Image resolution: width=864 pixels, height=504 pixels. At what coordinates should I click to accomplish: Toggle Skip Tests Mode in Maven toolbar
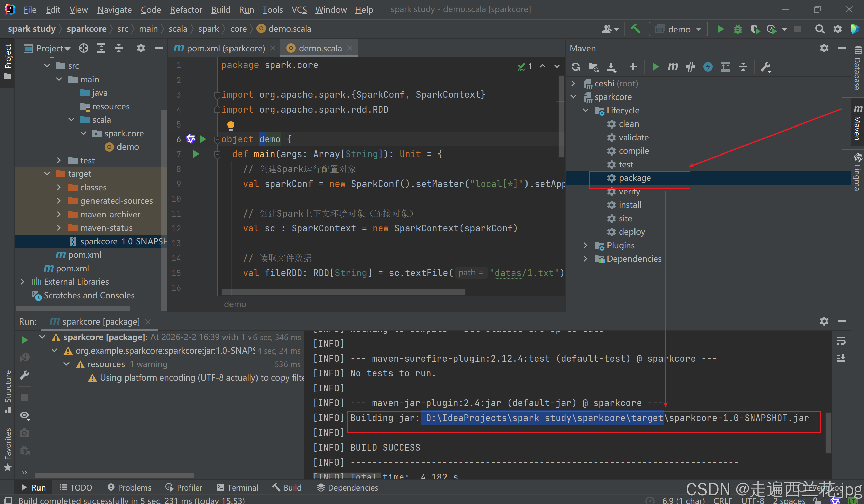pos(708,67)
